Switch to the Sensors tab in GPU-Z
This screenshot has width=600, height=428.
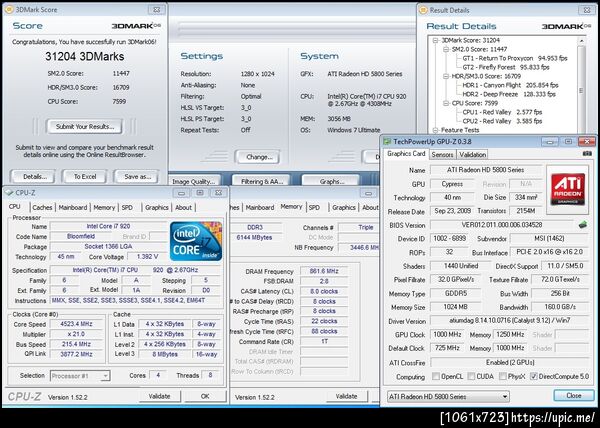tap(442, 154)
